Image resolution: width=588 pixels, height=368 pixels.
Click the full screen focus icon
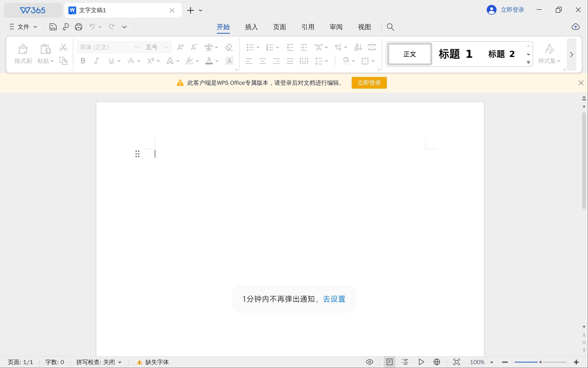coord(457,362)
